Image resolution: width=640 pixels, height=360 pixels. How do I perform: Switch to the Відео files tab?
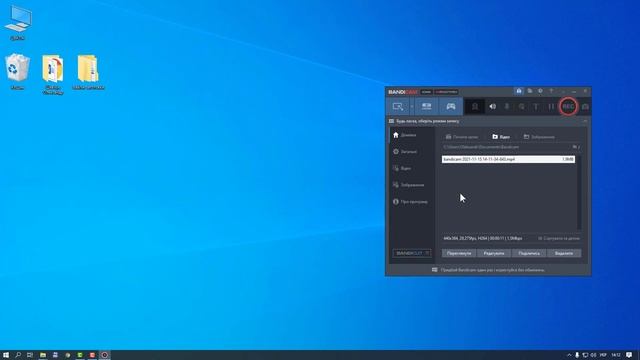pos(501,137)
